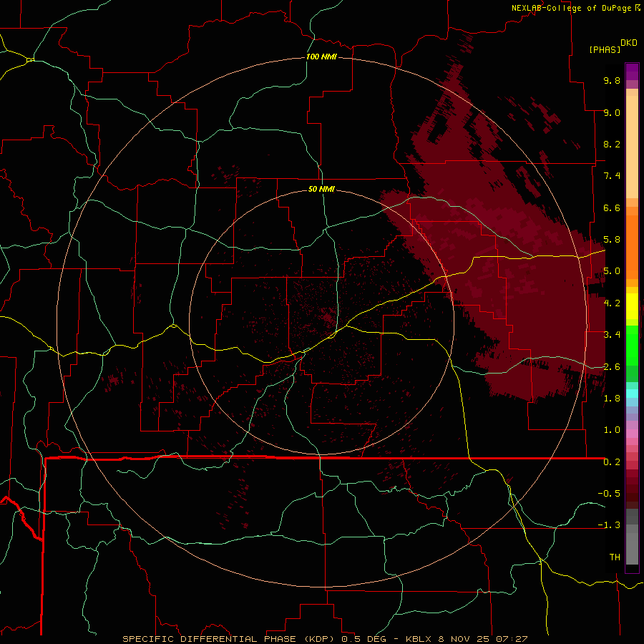This screenshot has width=644, height=644.
Task: Click the peach segment of the color bar
Action: [632, 147]
